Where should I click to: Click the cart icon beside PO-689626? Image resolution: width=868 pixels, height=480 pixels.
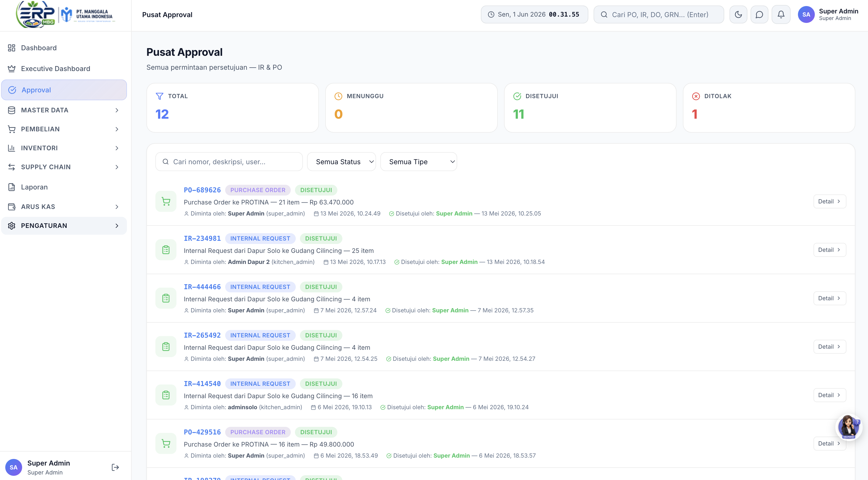click(x=166, y=201)
